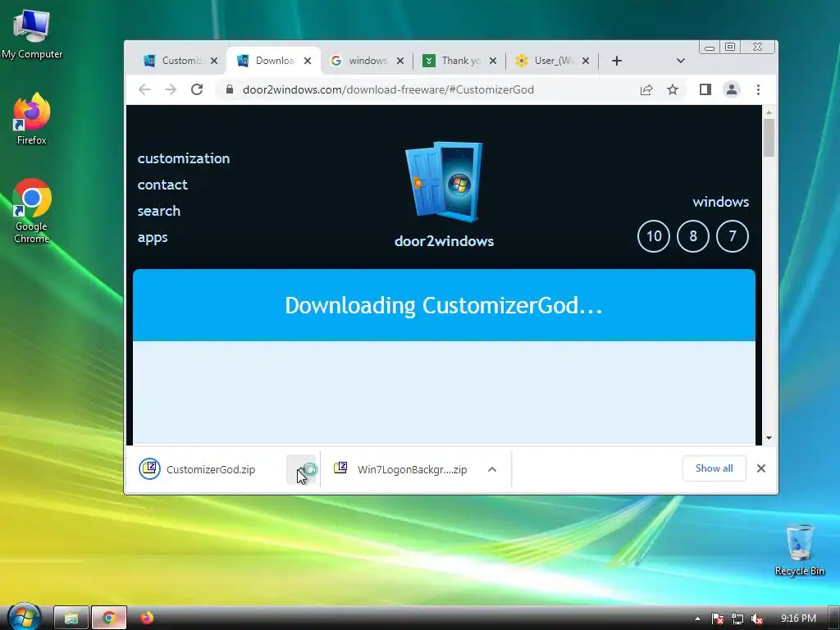Click the muted volume tray icon
Viewport: 840px width, 630px height.
[x=756, y=619]
